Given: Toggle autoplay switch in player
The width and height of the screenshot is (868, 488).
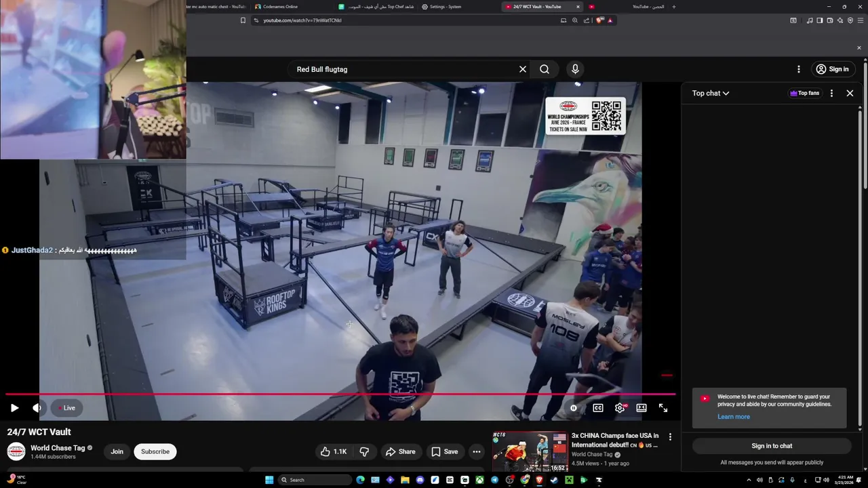Looking at the screenshot, I should pos(574,408).
